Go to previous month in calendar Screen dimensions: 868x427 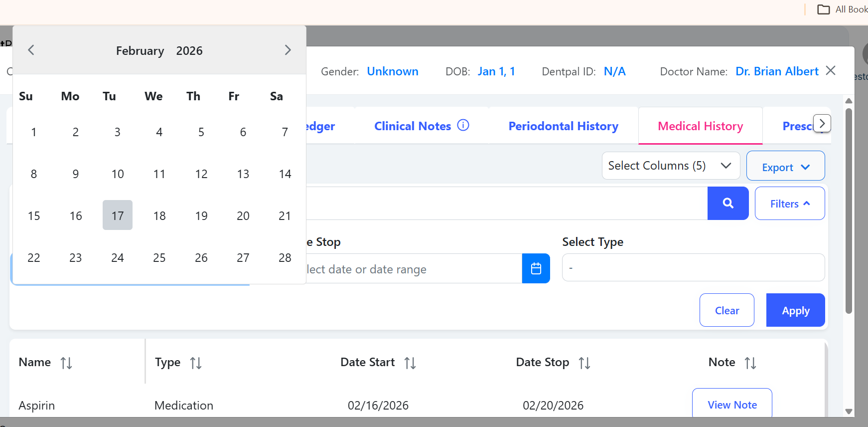(31, 50)
